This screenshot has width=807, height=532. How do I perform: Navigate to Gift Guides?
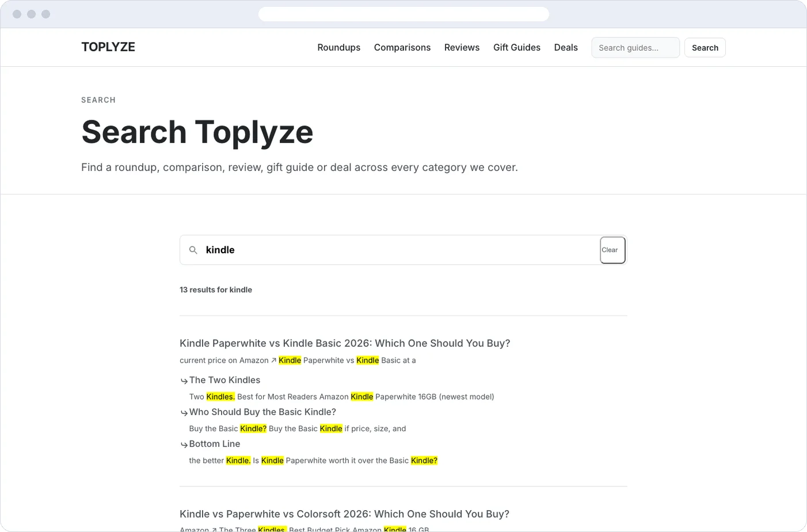pyautogui.click(x=517, y=48)
